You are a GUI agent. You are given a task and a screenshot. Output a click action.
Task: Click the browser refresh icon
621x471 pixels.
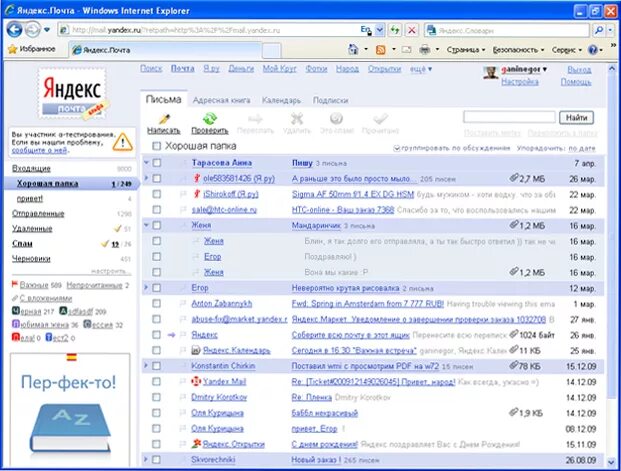pos(395,30)
